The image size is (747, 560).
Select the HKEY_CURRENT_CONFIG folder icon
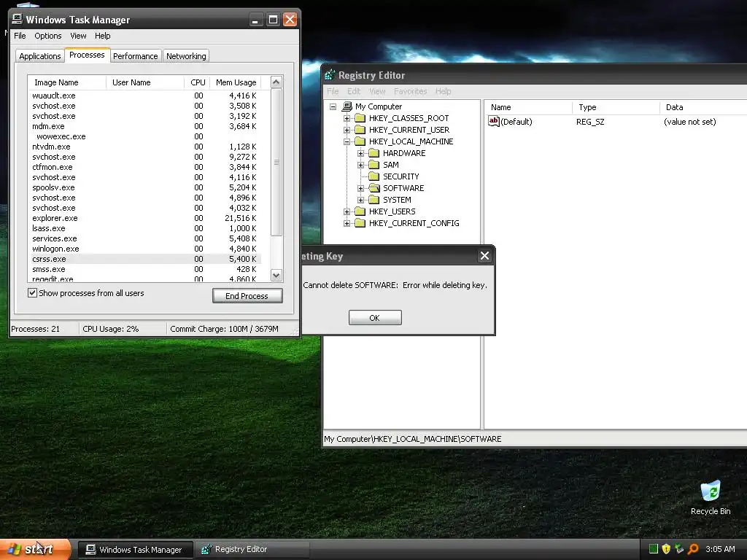[x=360, y=223]
